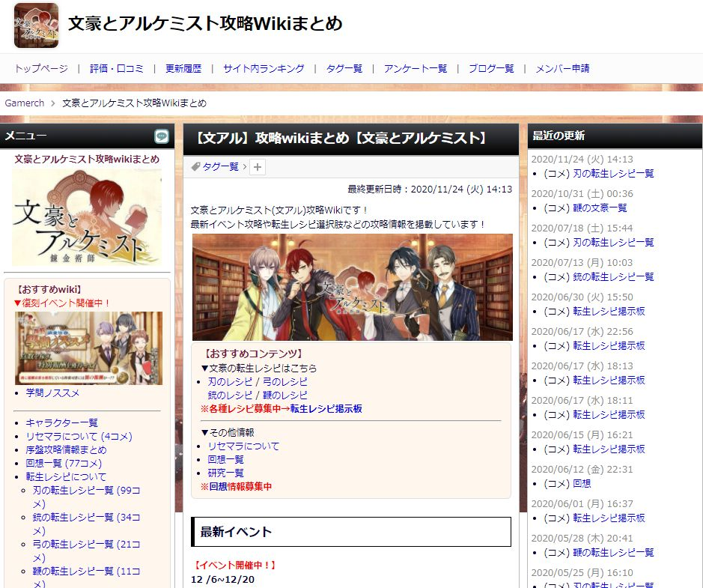Select メンバー申請 in the navigation bar
Viewport: 703px width, 588px height.
coord(563,69)
